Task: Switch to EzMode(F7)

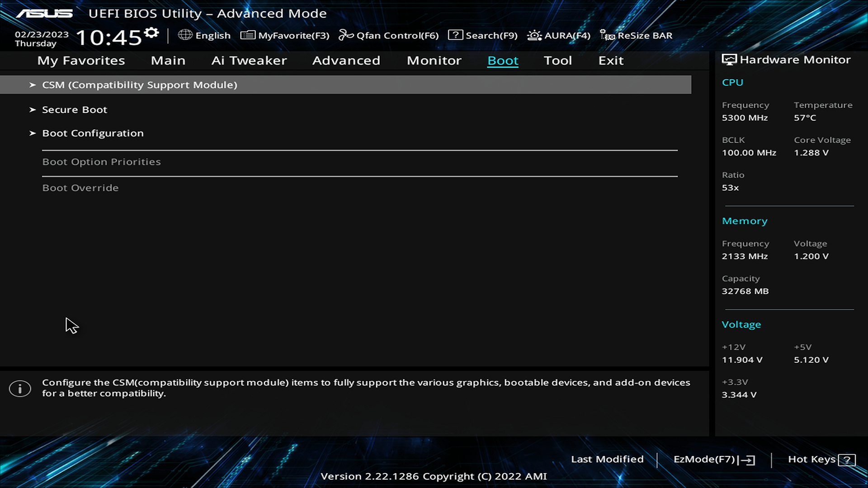Action: (704, 459)
